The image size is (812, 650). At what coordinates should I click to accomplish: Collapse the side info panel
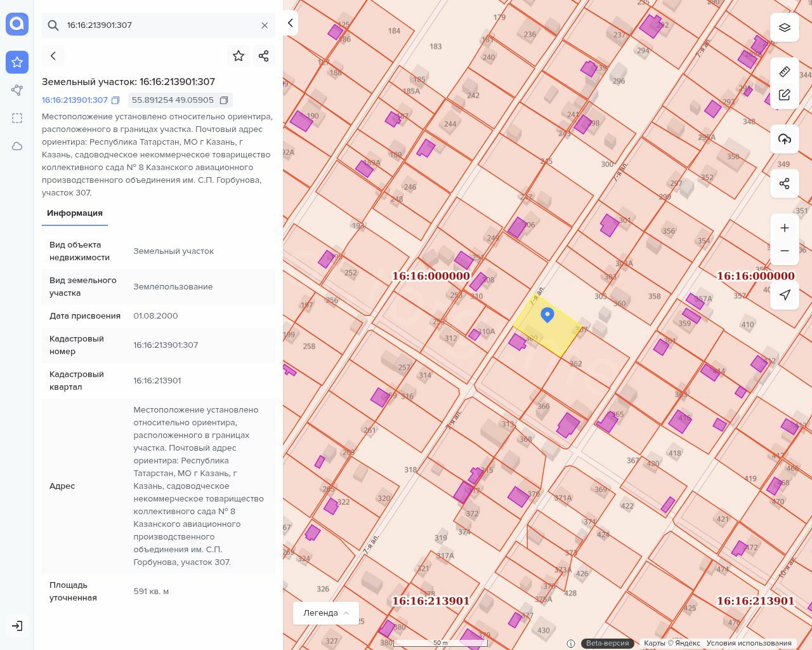[291, 23]
